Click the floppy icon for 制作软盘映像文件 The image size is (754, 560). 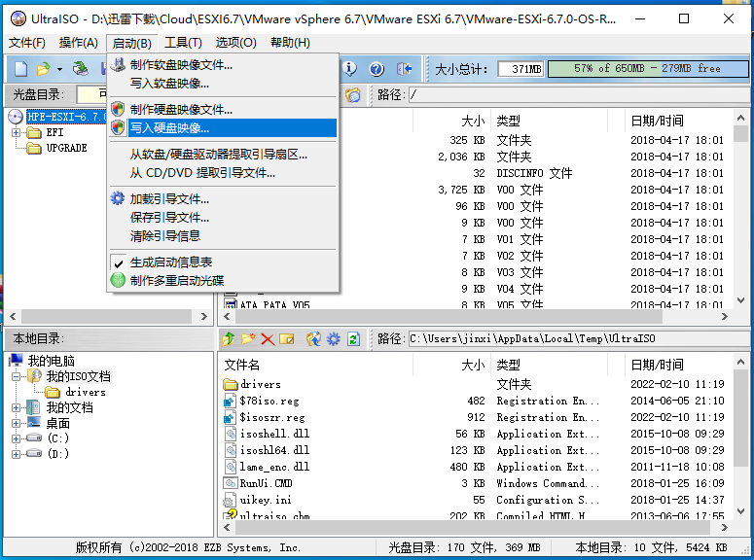tap(118, 65)
